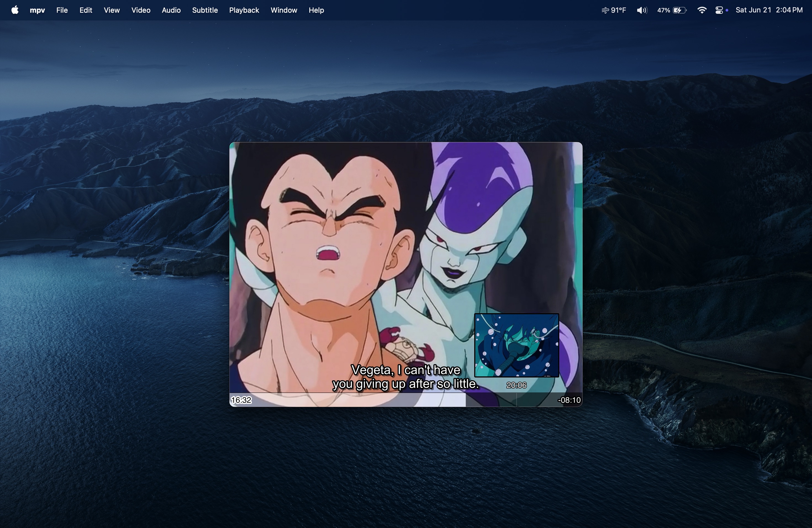This screenshot has height=528, width=812.
Task: Open the Help menu
Action: (316, 10)
